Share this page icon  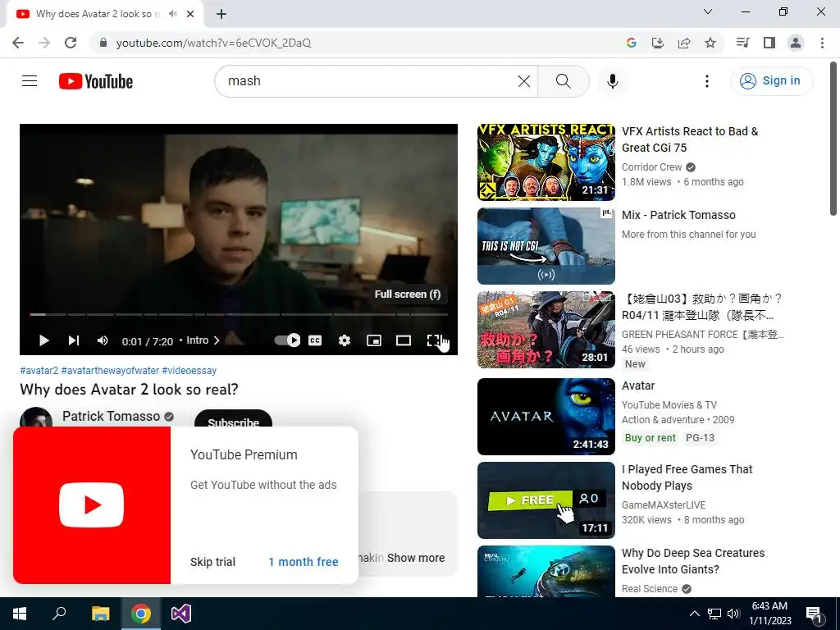coord(684,43)
